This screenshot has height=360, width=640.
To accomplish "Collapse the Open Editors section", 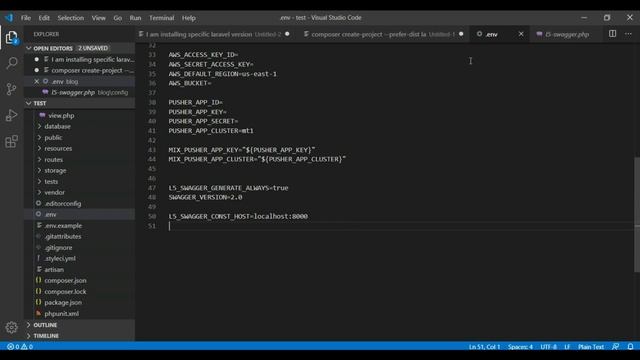I will (x=80, y=48).
